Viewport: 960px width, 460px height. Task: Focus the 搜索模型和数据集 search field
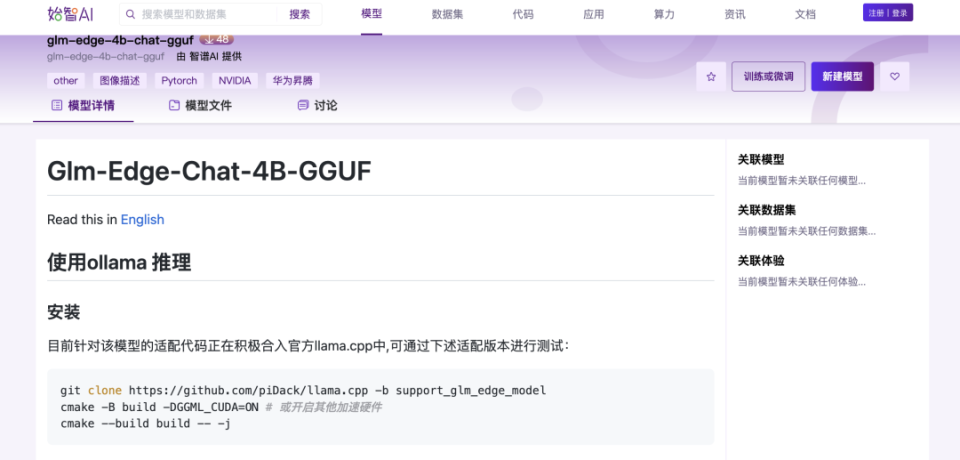[207, 14]
